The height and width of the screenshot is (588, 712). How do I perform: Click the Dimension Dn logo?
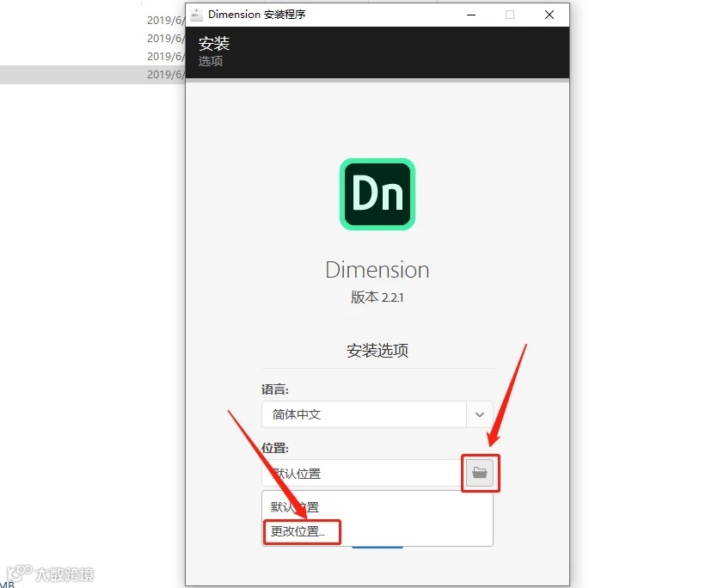pos(377,194)
